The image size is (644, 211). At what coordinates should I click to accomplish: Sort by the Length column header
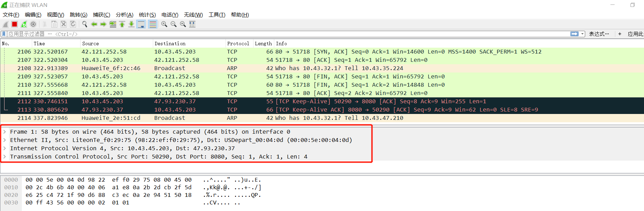click(x=264, y=44)
